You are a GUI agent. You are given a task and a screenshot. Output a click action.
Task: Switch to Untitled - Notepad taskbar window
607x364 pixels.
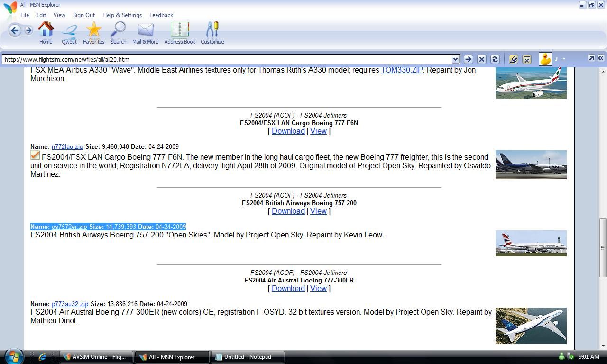248,357
